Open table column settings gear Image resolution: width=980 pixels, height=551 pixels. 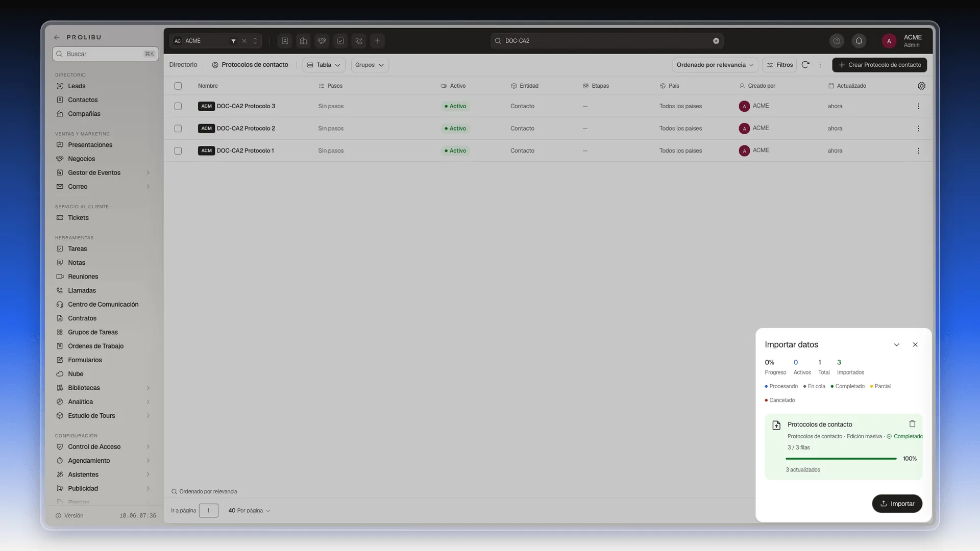pyautogui.click(x=921, y=86)
